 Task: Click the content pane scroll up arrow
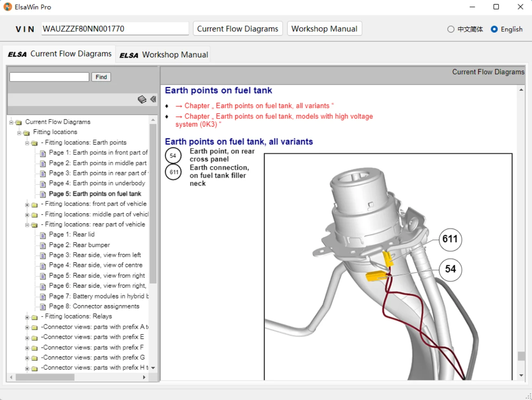coord(521,90)
